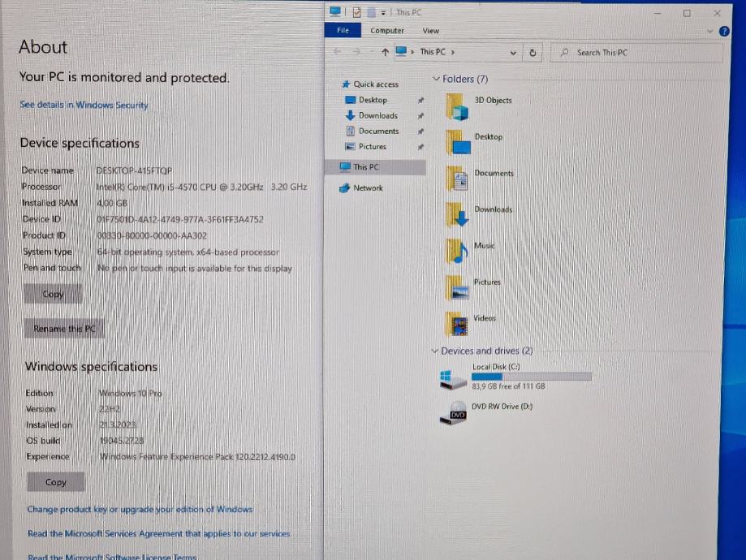This screenshot has width=746, height=560.
Task: Open the File Explorer help question mark icon
Action: 724,32
